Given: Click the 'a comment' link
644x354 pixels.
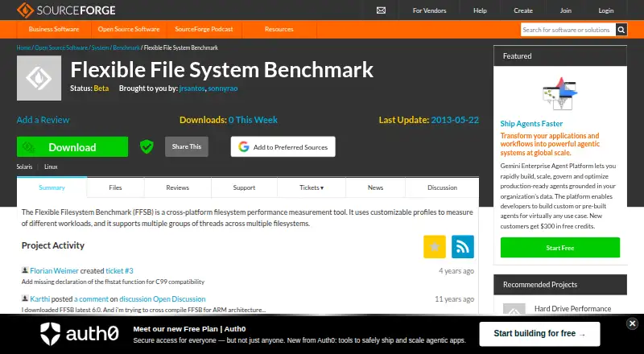Looking at the screenshot, I should (91, 299).
